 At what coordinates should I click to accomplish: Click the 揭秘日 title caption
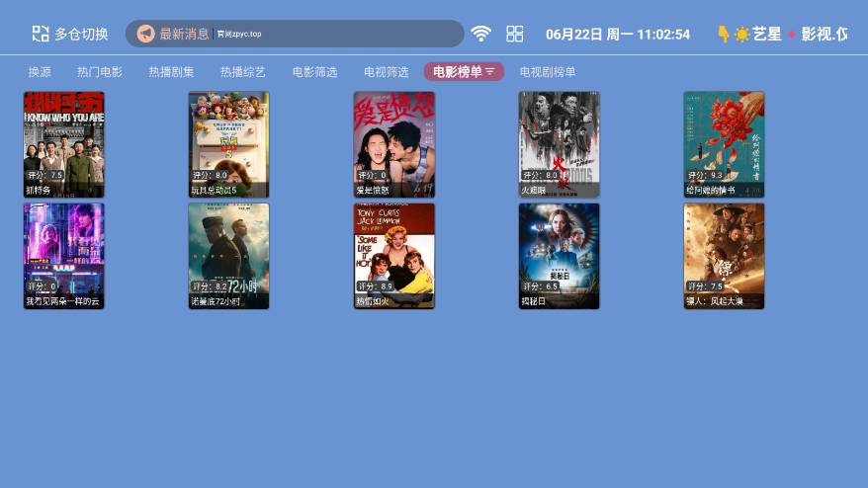pos(533,301)
